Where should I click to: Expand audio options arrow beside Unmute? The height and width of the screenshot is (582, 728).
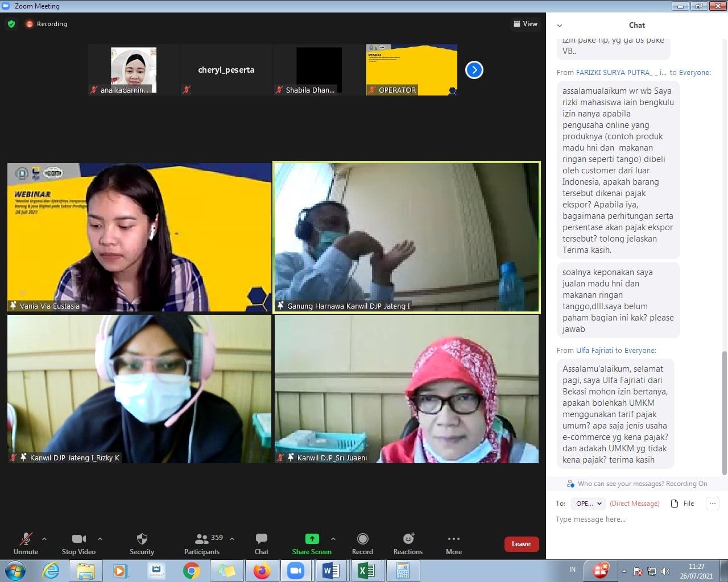[x=44, y=539]
